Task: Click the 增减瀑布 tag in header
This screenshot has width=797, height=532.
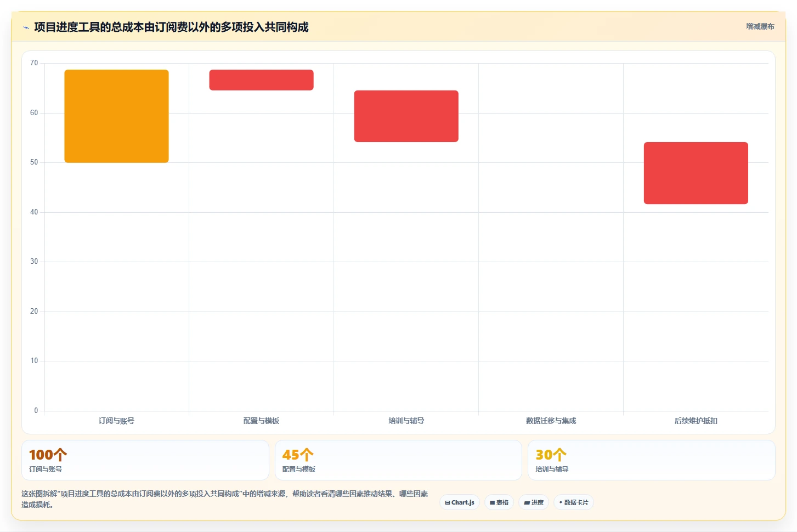Action: tap(760, 26)
